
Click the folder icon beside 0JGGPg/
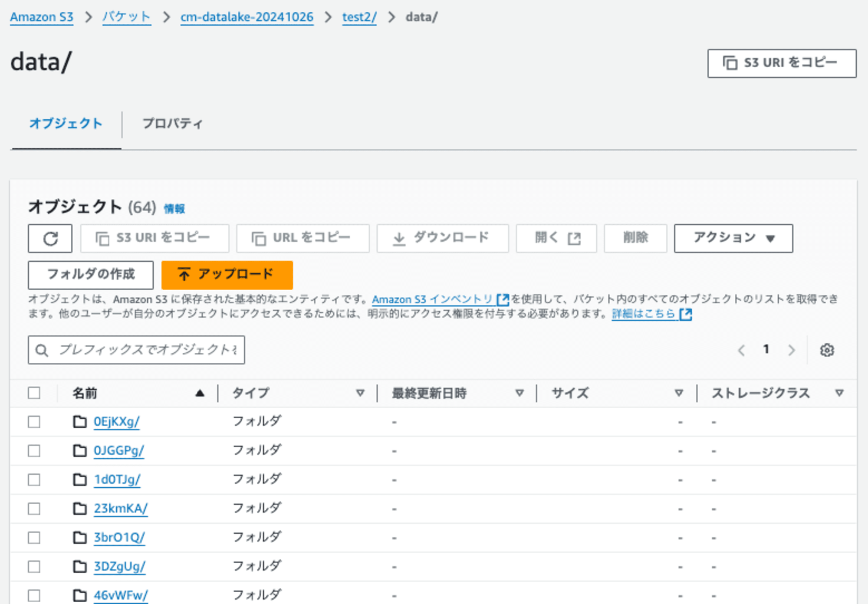click(79, 451)
